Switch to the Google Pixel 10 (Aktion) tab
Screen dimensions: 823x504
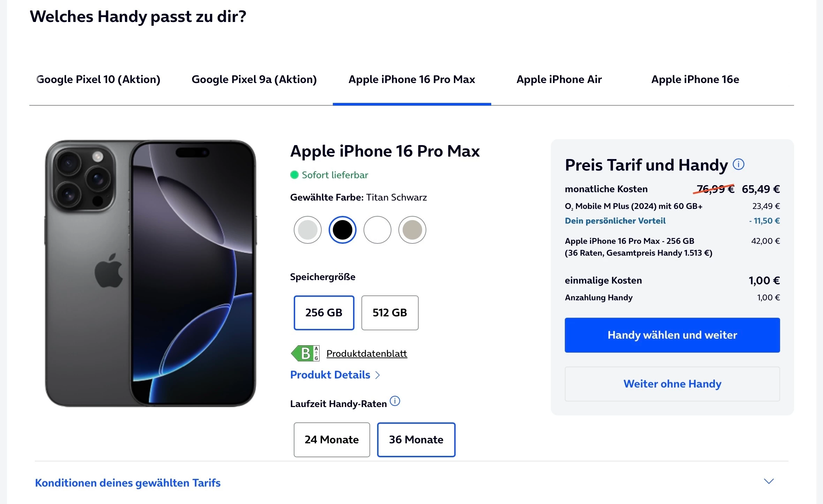tap(98, 80)
